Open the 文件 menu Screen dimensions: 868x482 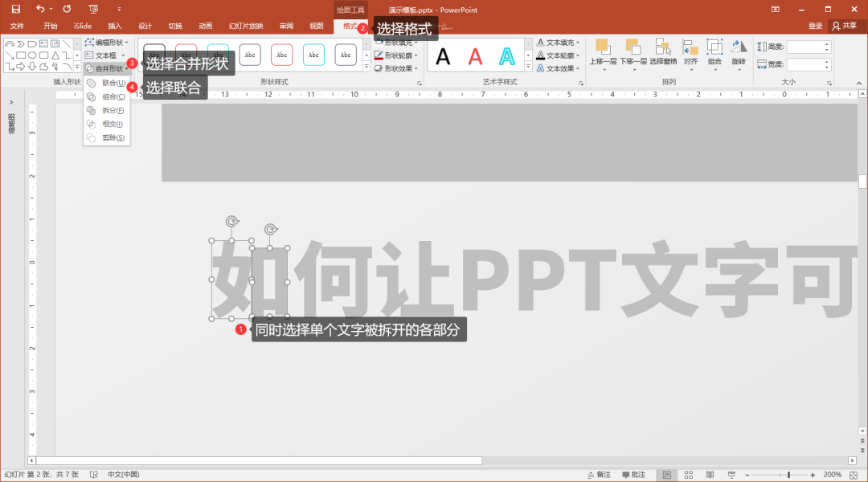pos(17,26)
